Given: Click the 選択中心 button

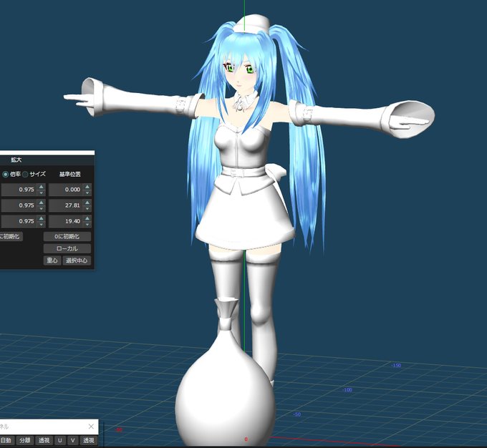Looking at the screenshot, I should pos(77,260).
